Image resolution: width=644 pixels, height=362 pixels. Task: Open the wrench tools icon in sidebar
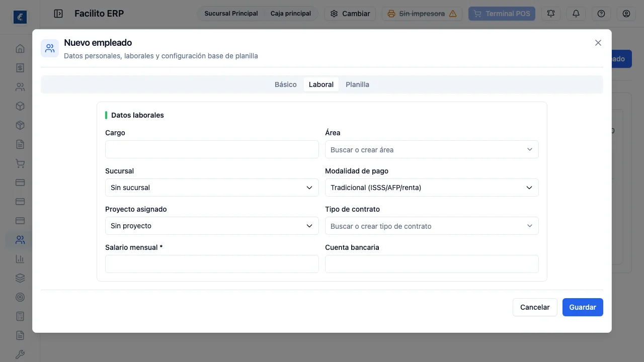tap(20, 354)
